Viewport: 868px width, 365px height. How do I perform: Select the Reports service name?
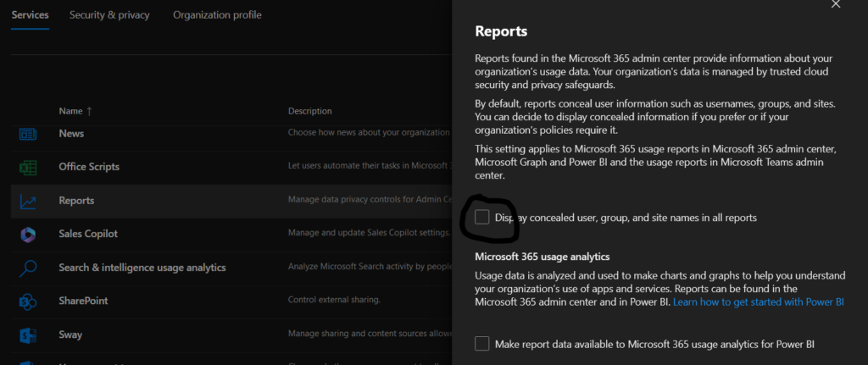76,200
